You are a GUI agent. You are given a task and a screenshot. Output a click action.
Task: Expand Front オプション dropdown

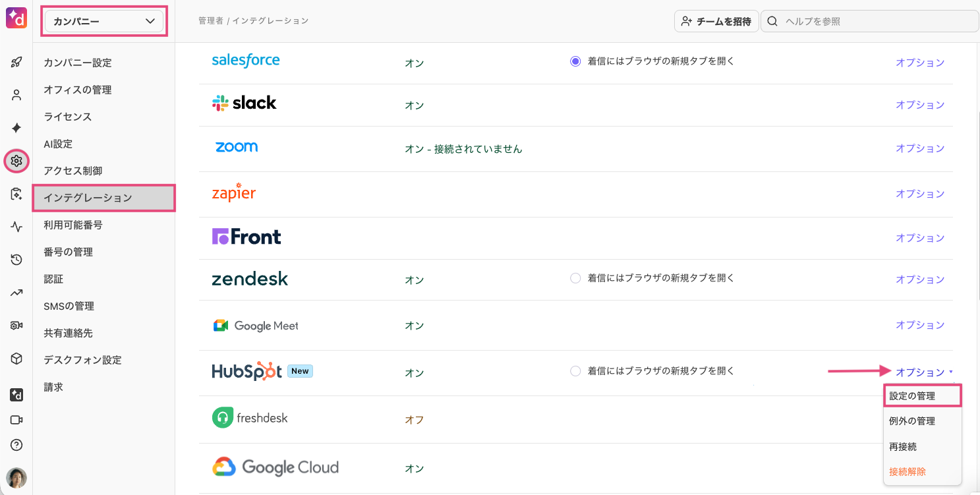[x=920, y=238]
